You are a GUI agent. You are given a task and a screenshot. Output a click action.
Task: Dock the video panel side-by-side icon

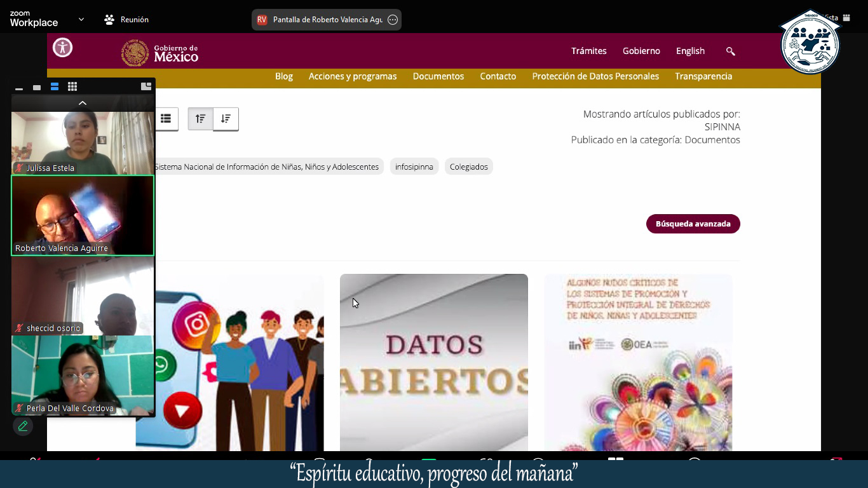146,86
